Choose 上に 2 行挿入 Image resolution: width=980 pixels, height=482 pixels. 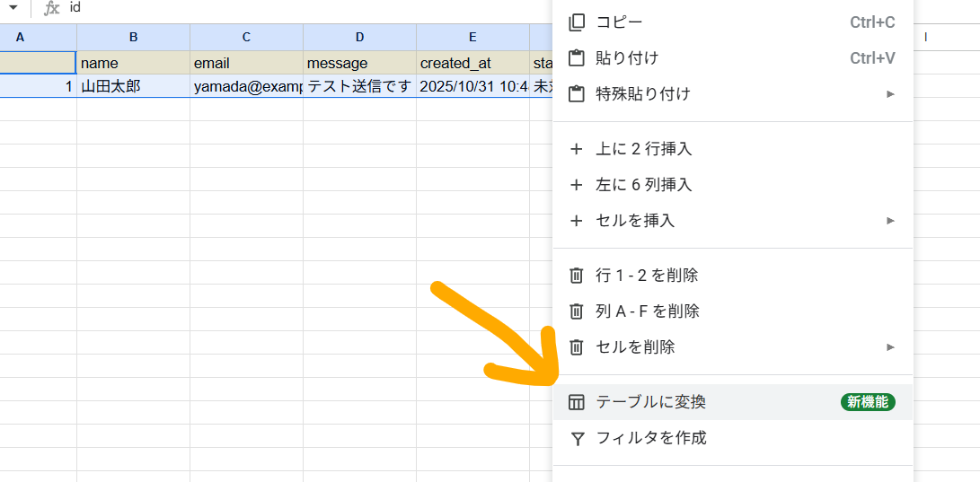pos(732,149)
